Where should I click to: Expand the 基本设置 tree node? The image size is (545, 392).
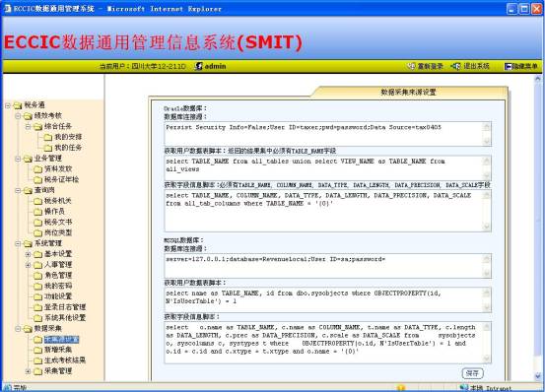[29, 254]
